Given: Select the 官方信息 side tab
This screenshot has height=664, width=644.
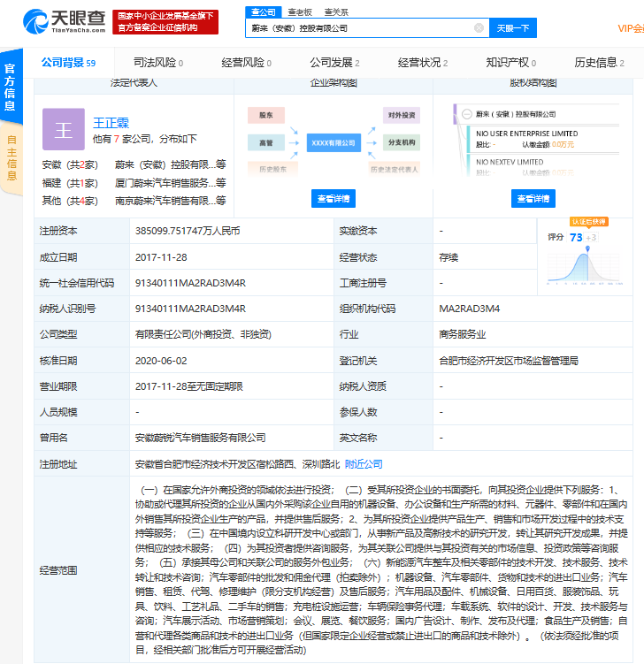Looking at the screenshot, I should coord(11,88).
